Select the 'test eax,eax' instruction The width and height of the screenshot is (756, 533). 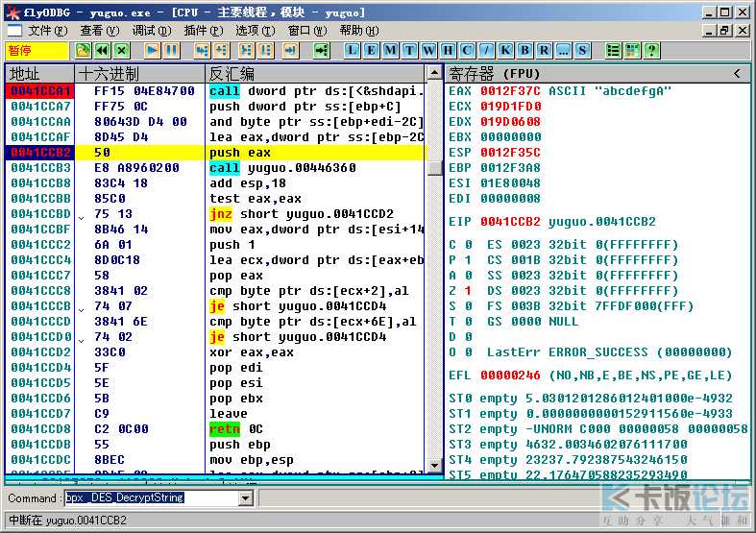[256, 199]
